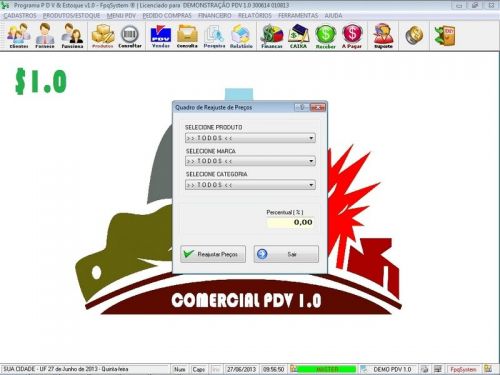The image size is (500, 375).
Task: Open the Finanças money icon
Action: 272,36
